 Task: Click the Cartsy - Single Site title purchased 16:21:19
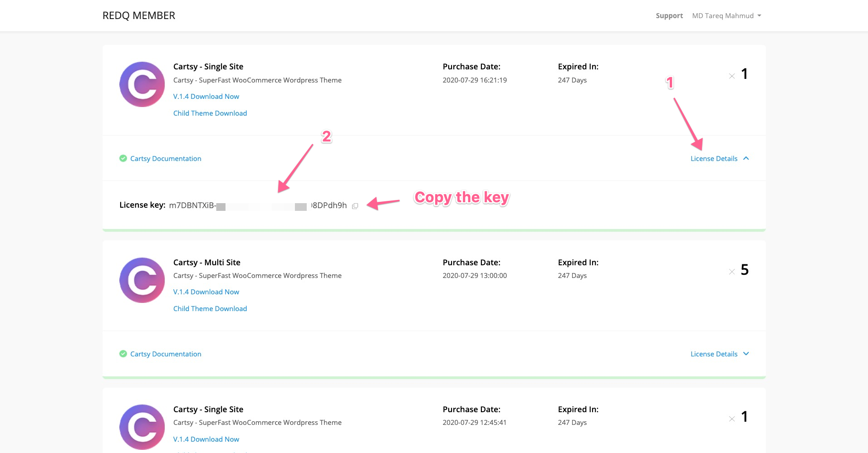208,66
